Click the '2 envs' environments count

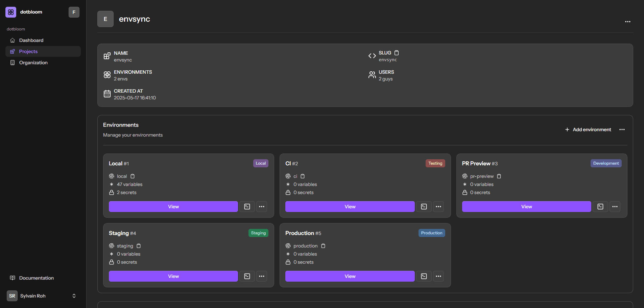point(121,79)
